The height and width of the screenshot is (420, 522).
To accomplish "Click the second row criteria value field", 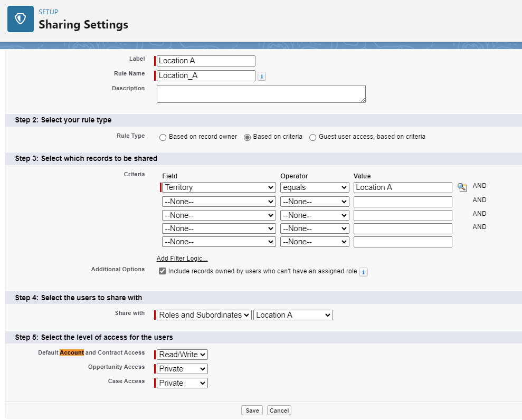I will pos(403,202).
